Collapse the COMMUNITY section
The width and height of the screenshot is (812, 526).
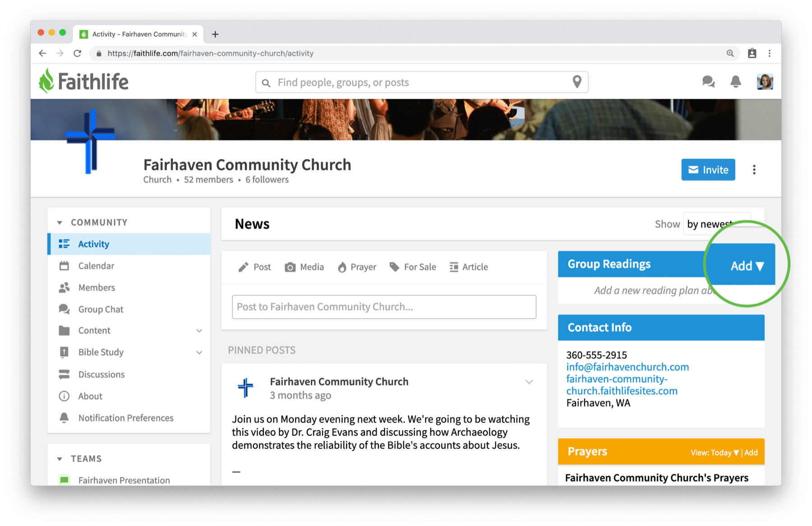[60, 222]
